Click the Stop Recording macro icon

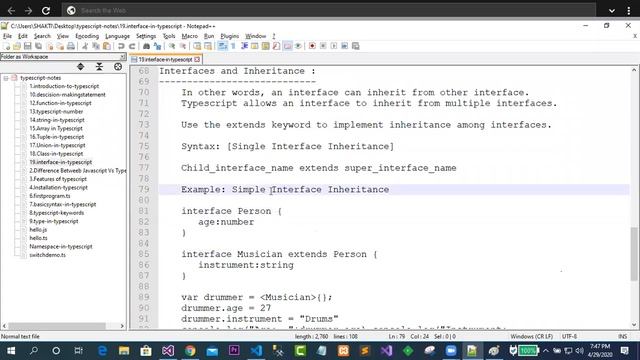323,46
